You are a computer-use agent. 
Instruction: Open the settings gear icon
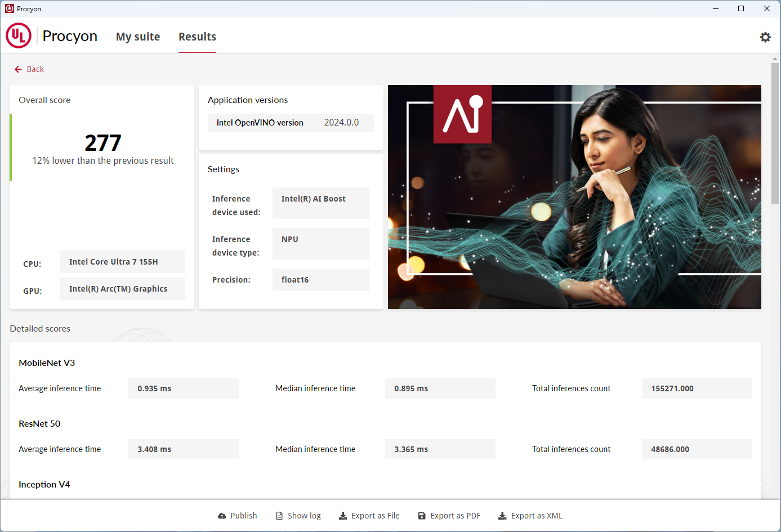[x=765, y=37]
